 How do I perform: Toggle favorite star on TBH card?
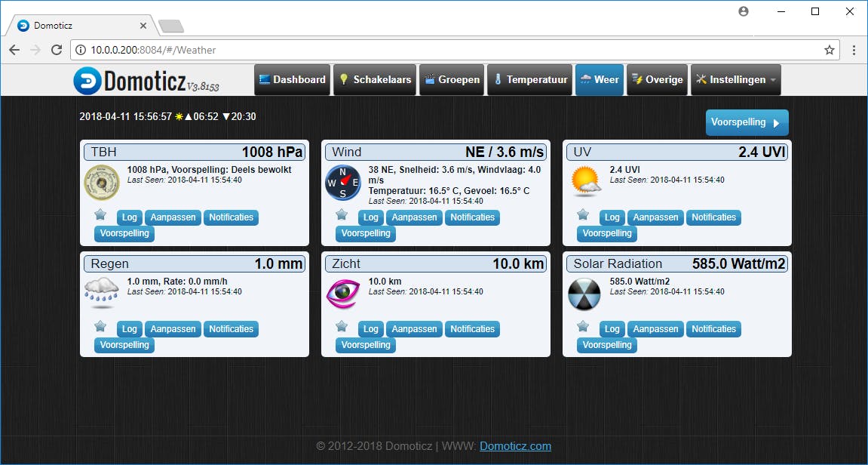pyautogui.click(x=100, y=214)
